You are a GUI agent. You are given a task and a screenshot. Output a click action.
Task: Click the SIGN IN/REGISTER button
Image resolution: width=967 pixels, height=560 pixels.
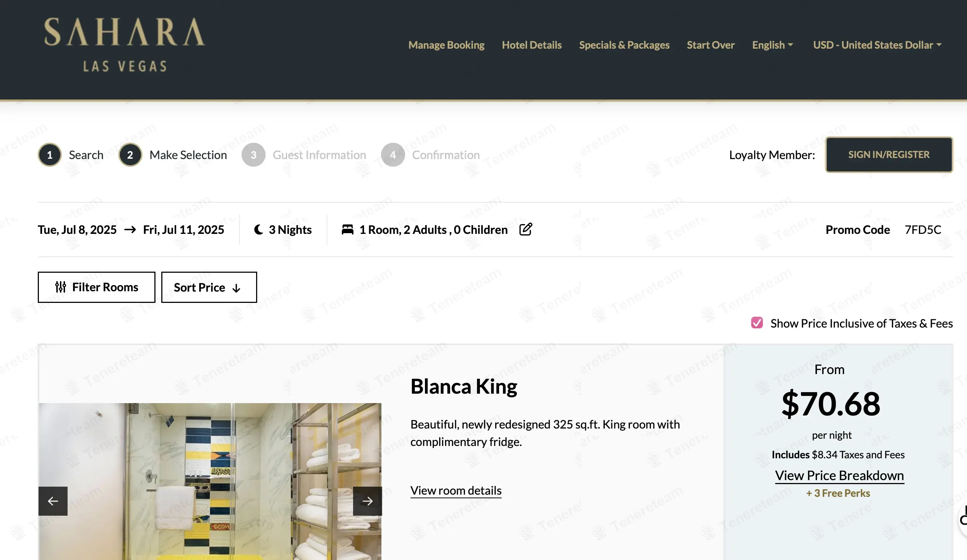click(889, 155)
